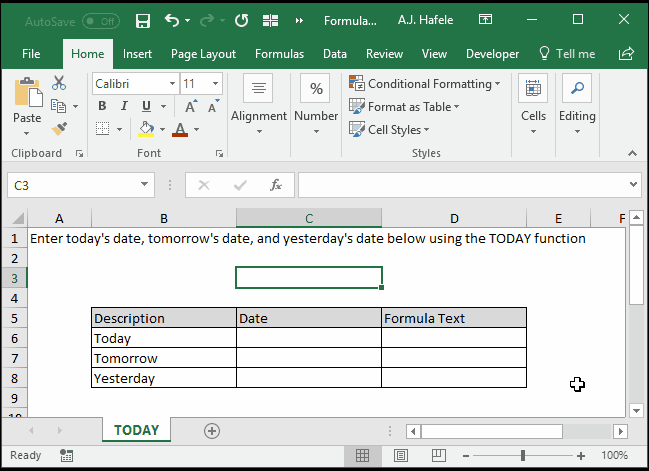Switch to Page Break Preview icon

[x=438, y=455]
